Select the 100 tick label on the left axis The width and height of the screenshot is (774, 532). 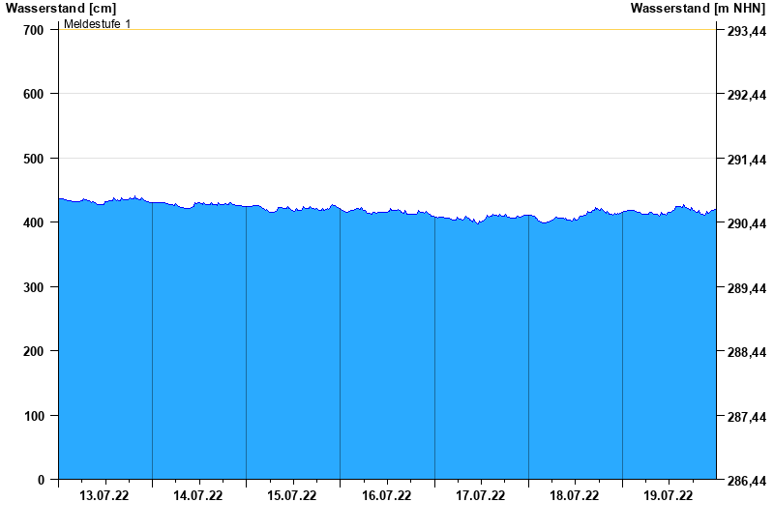(x=34, y=416)
